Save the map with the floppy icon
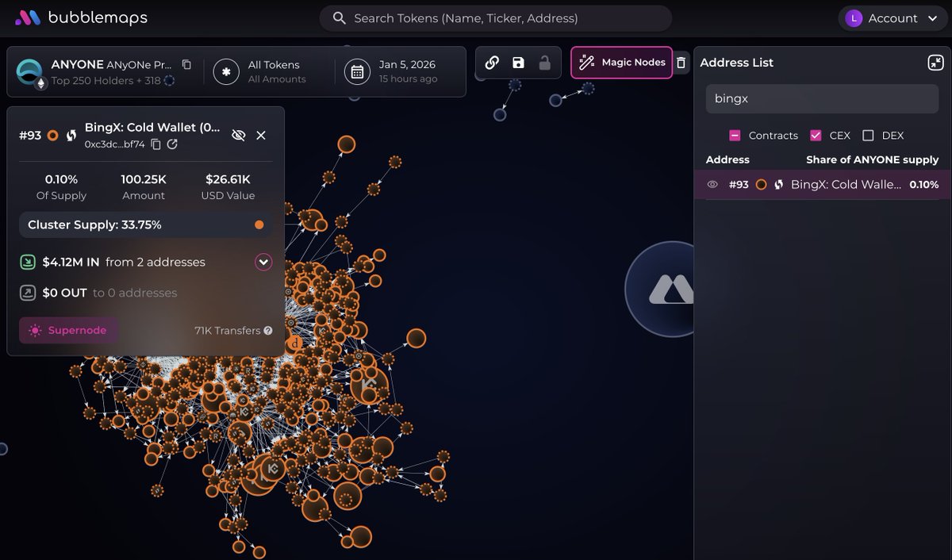 [x=518, y=63]
